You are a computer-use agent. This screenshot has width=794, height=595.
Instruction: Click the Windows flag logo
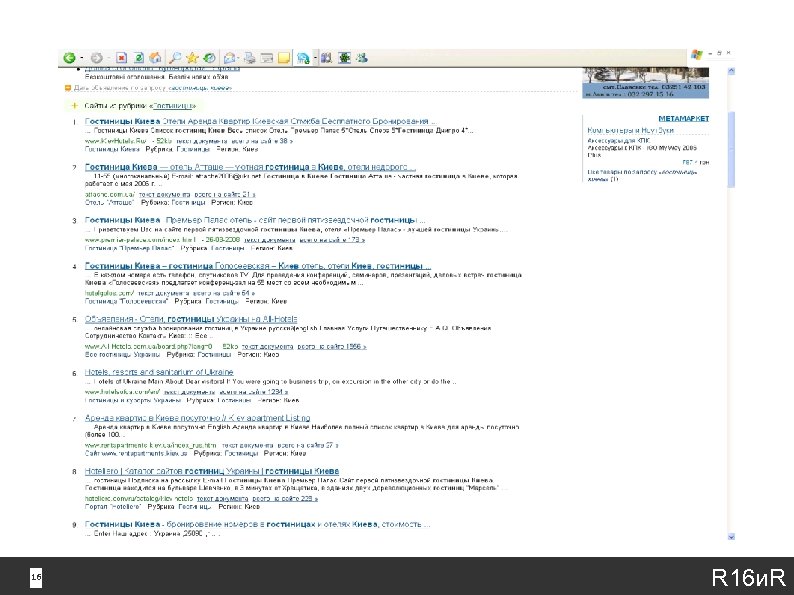pos(697,55)
